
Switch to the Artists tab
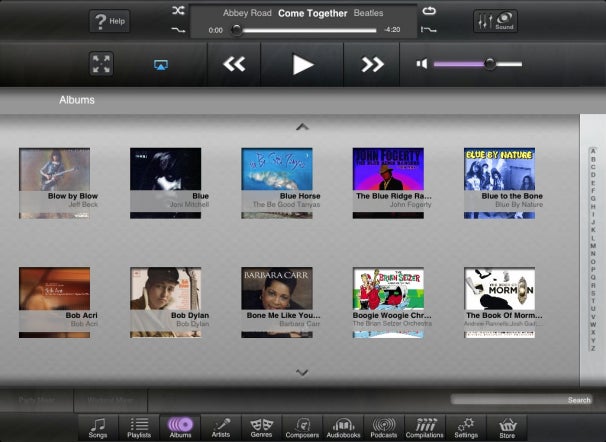(x=221, y=428)
